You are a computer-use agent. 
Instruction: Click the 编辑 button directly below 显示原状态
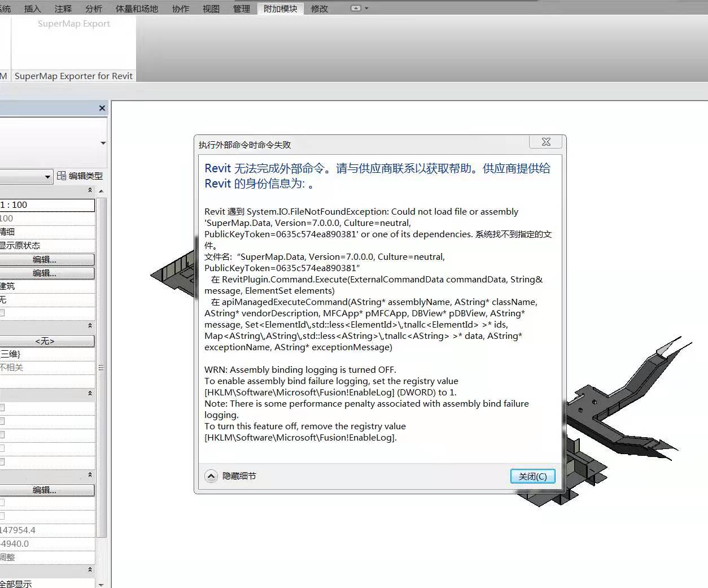(47, 259)
